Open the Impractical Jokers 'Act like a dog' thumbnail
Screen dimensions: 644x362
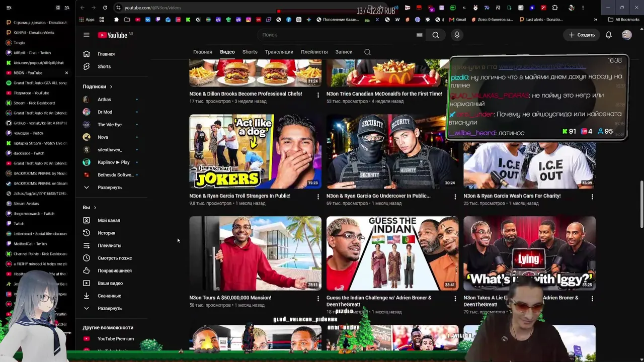tap(255, 151)
